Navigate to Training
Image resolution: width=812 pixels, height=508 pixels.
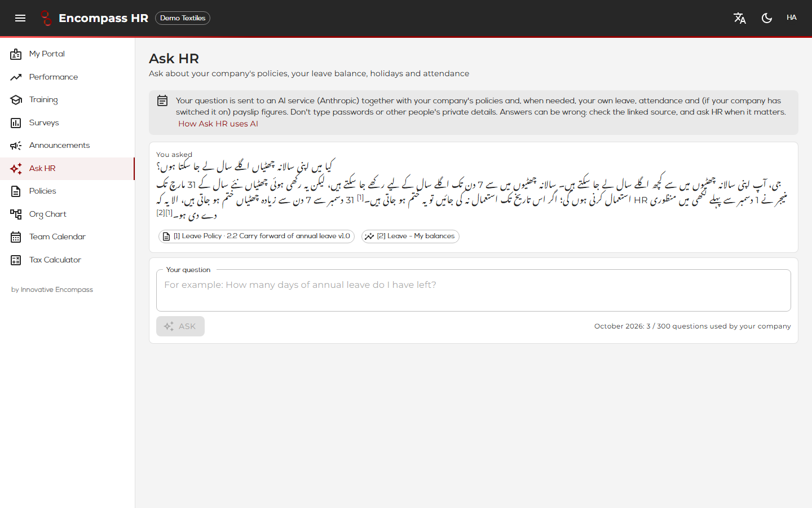[67, 99]
